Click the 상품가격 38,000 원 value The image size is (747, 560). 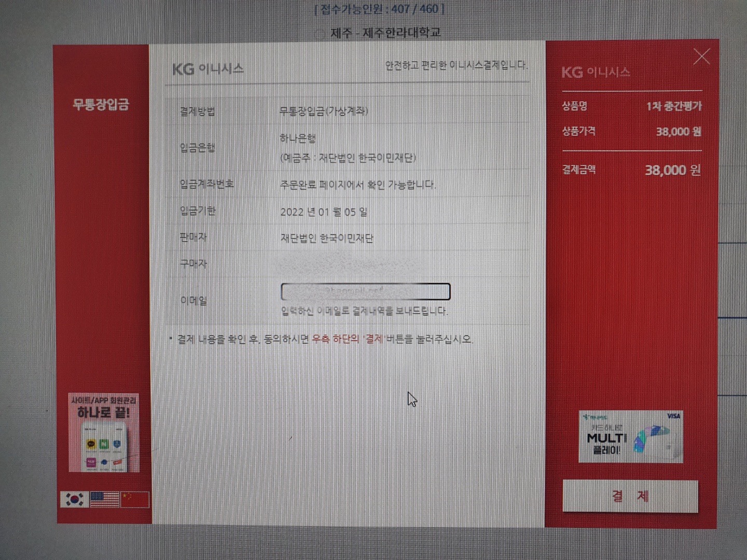tap(679, 132)
